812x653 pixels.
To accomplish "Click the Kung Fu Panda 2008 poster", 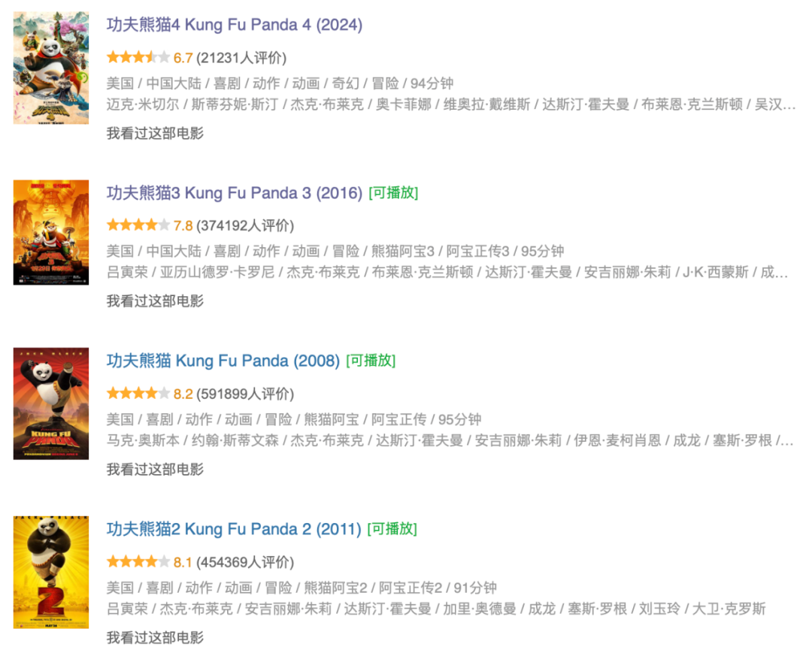I will click(51, 404).
